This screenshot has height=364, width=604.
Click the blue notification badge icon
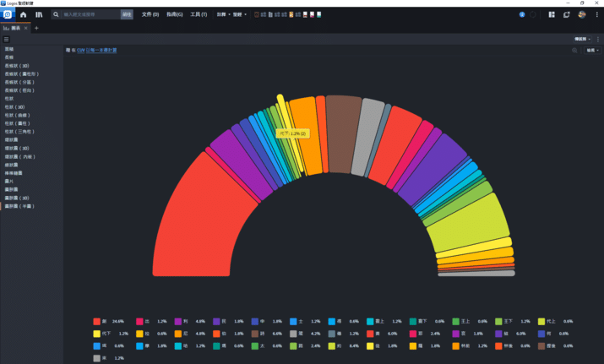tap(522, 14)
